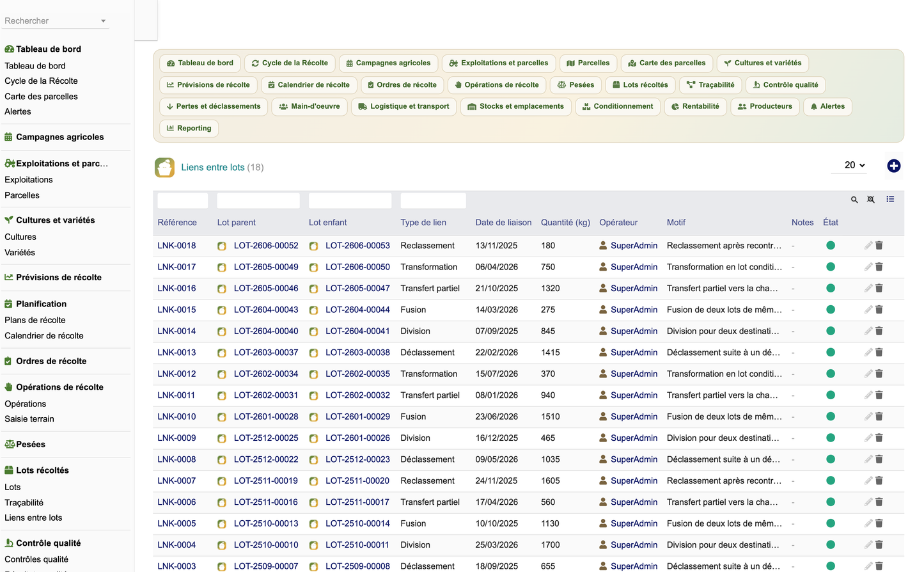Image resolution: width=924 pixels, height=572 pixels.
Task: Click quantity 1320 in row LNK-0016
Action: coord(551,289)
